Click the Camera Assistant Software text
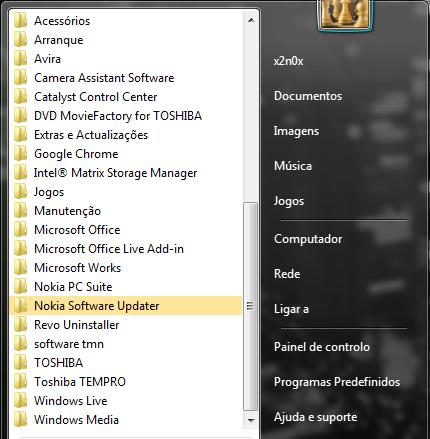The width and height of the screenshot is (430, 439). [x=104, y=78]
